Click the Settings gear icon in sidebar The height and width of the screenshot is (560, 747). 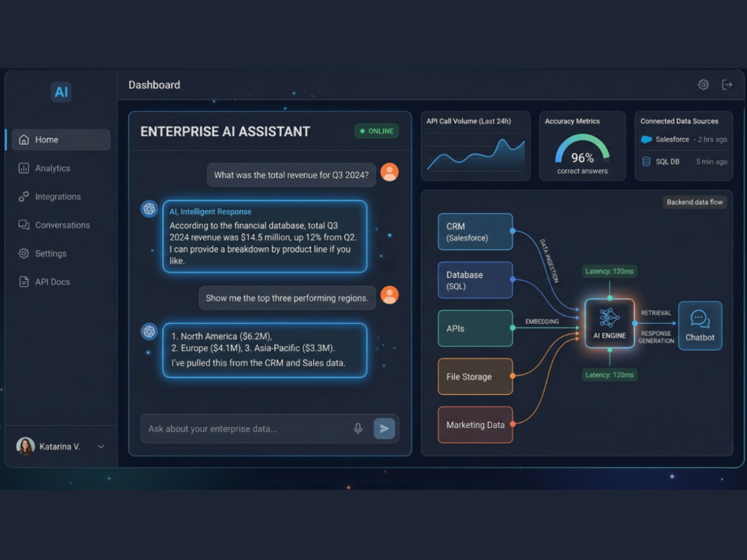pyautogui.click(x=24, y=253)
